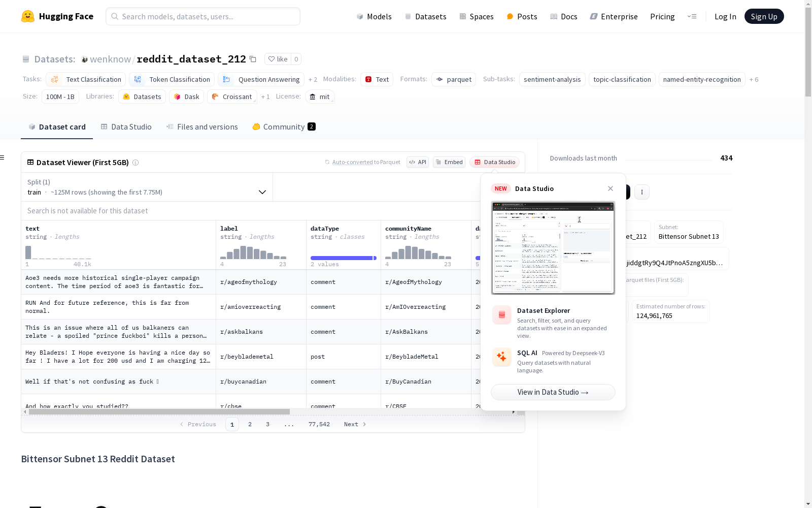Open the Enterprise navigation link

coord(614,16)
